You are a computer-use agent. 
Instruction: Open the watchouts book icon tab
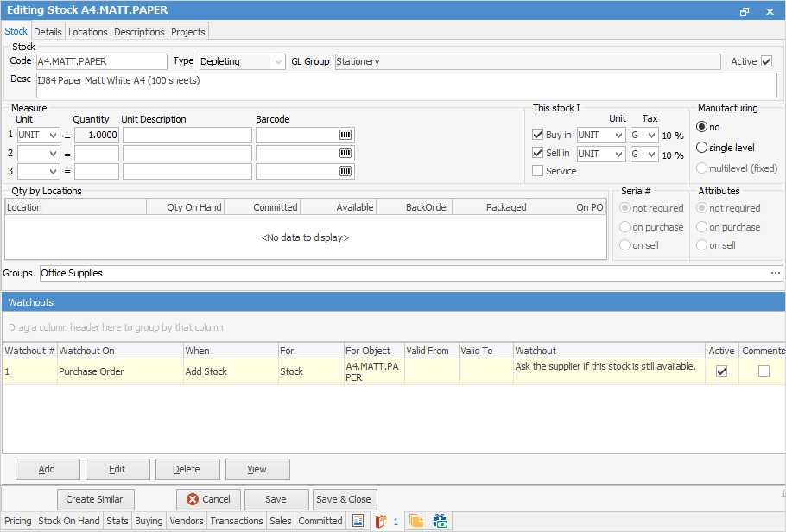[381, 521]
